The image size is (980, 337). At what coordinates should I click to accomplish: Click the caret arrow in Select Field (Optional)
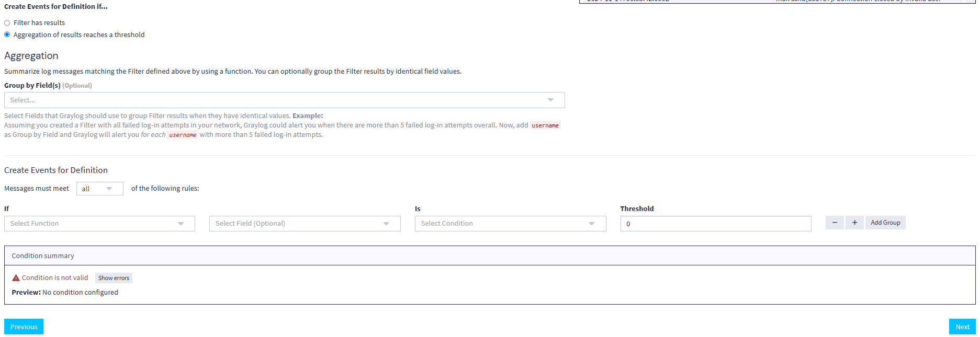386,224
